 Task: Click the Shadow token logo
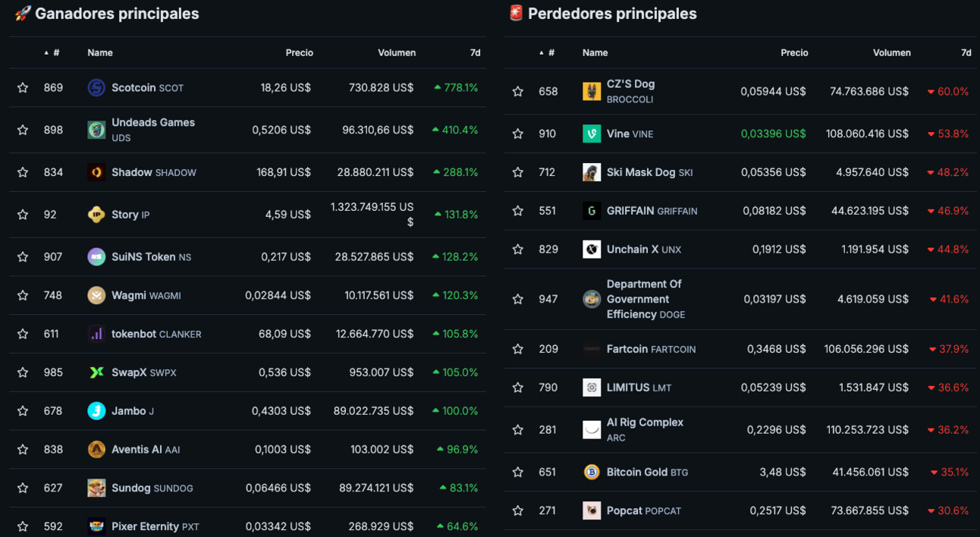pos(96,172)
